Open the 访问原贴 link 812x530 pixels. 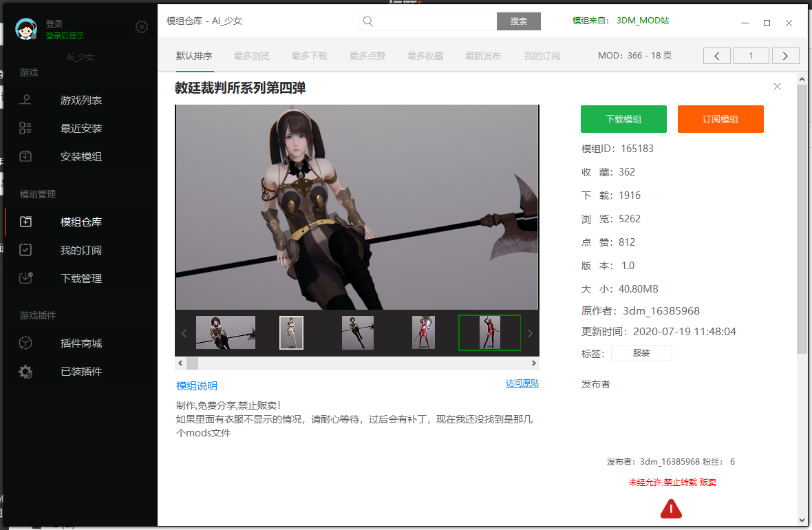coord(522,383)
